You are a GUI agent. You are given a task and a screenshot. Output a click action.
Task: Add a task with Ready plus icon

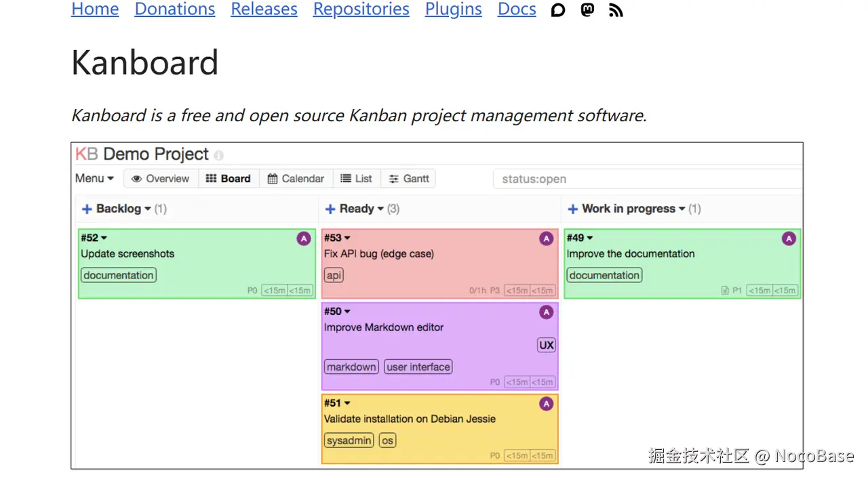330,209
